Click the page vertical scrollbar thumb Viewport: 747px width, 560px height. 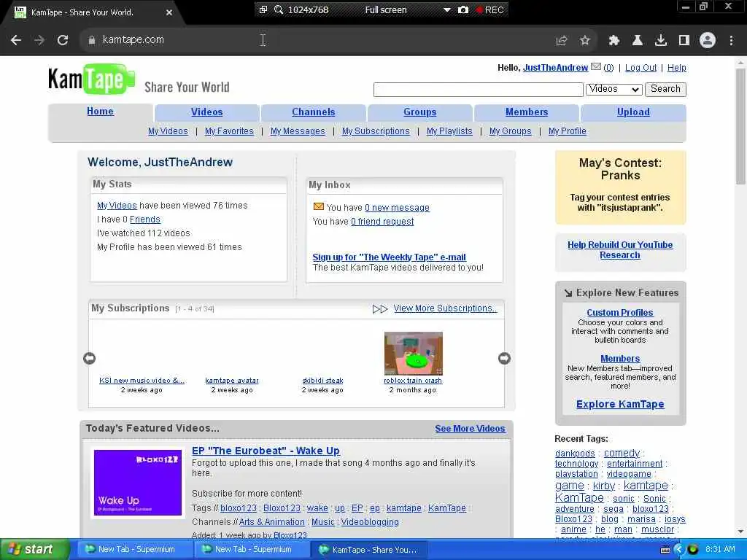[740, 126]
